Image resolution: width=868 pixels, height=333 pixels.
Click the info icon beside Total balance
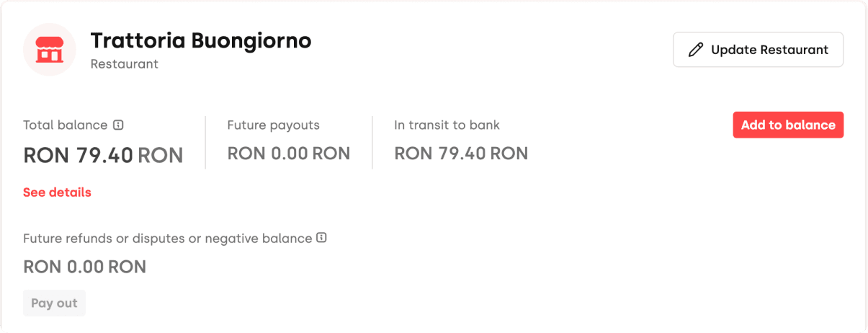pyautogui.click(x=119, y=125)
